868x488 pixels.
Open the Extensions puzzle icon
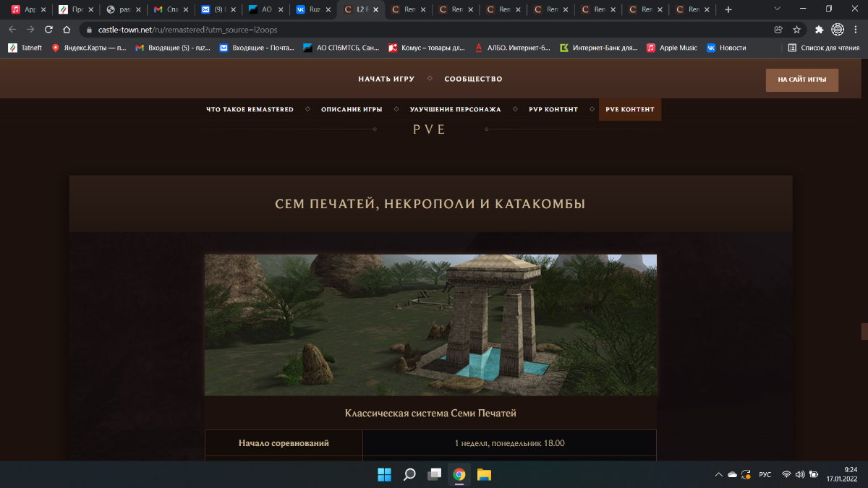819,30
